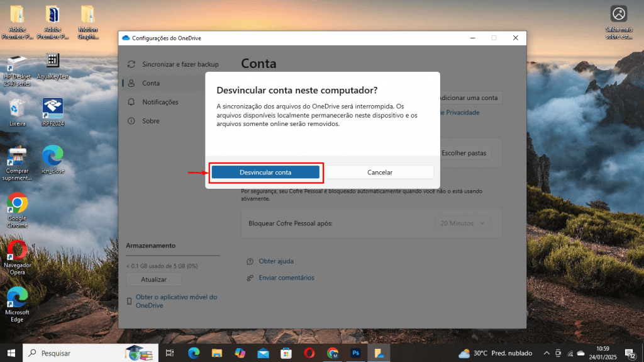Image resolution: width=644 pixels, height=362 pixels.
Task: Click Cancelar in the unlink dialog
Action: coord(379,173)
